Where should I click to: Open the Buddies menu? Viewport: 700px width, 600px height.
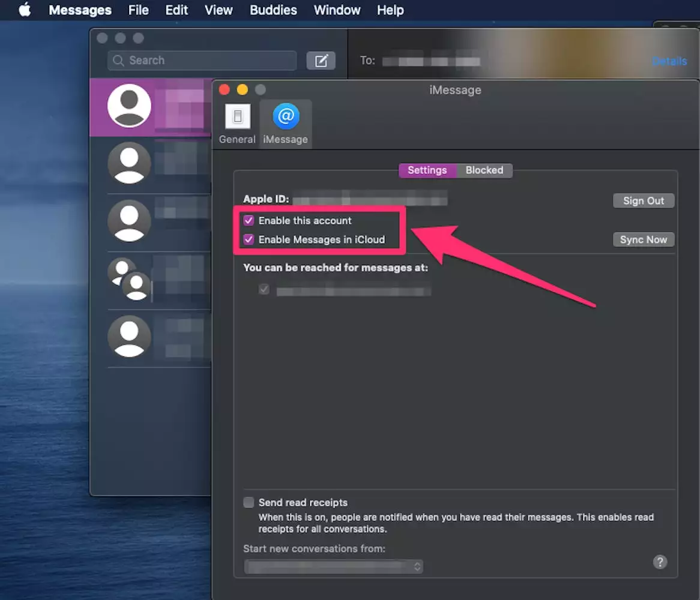point(273,10)
